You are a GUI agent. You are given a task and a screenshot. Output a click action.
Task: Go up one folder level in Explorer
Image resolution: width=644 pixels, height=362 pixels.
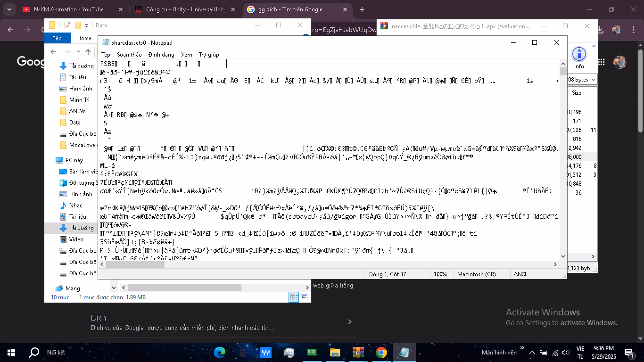pos(88,52)
